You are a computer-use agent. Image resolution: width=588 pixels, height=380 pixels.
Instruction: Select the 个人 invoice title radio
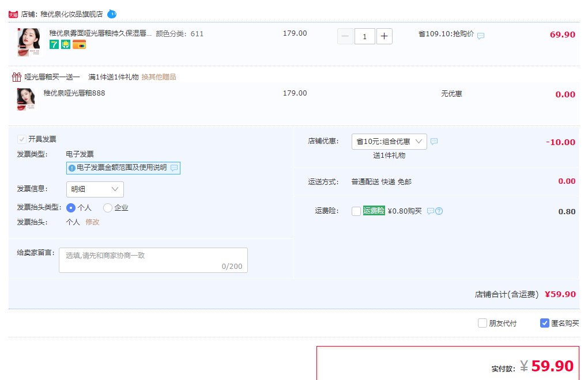(x=70, y=208)
